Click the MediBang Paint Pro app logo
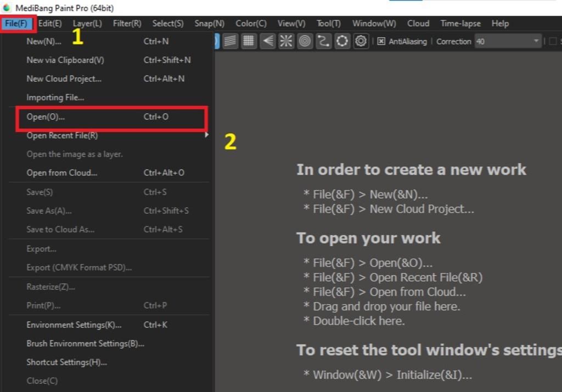 coord(7,8)
